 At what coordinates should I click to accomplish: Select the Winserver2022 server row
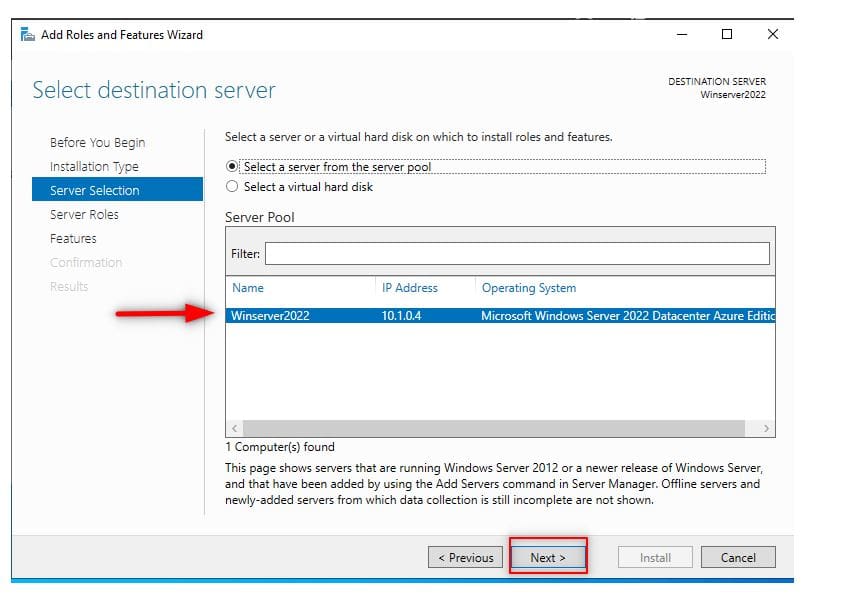click(x=400, y=315)
